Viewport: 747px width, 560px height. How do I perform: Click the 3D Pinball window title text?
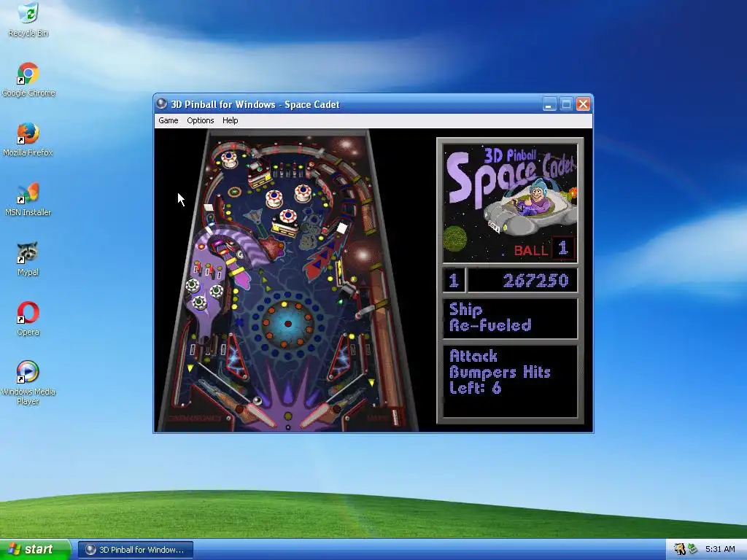click(255, 104)
